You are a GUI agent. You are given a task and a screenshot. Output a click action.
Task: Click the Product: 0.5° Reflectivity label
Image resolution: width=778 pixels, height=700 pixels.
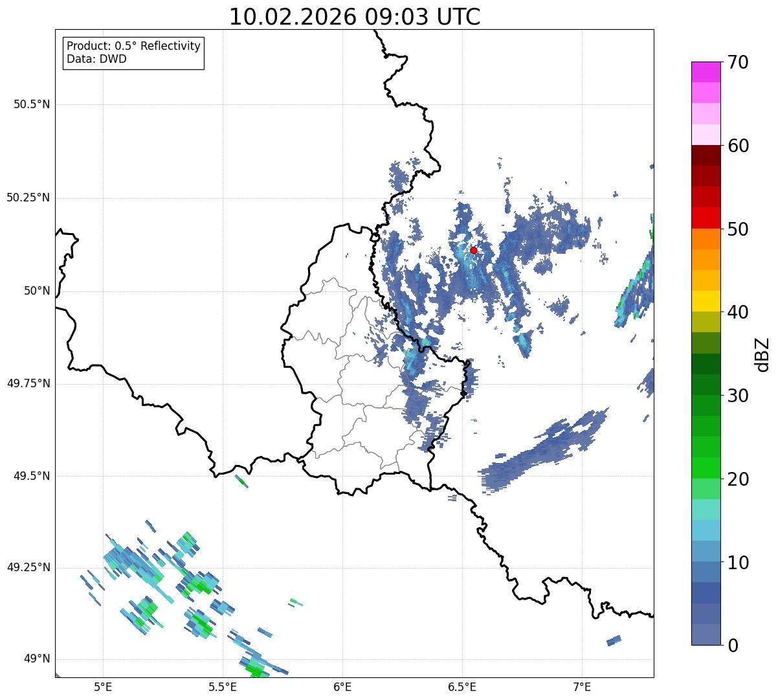tap(133, 47)
